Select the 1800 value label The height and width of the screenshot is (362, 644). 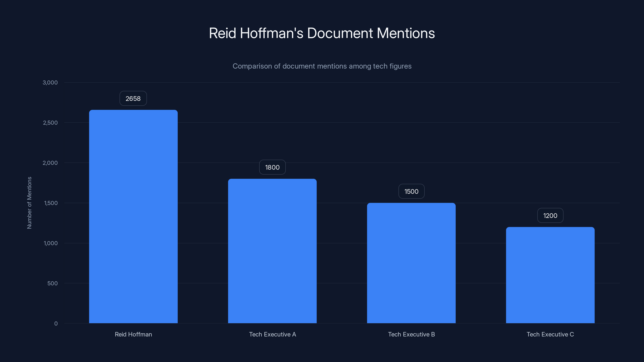point(272,167)
